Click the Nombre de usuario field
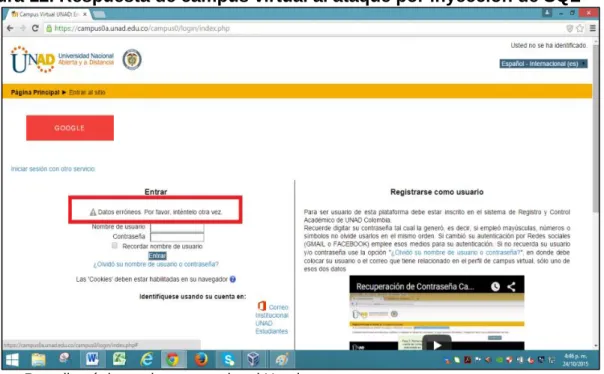The width and height of the screenshot is (604, 374). point(177,227)
